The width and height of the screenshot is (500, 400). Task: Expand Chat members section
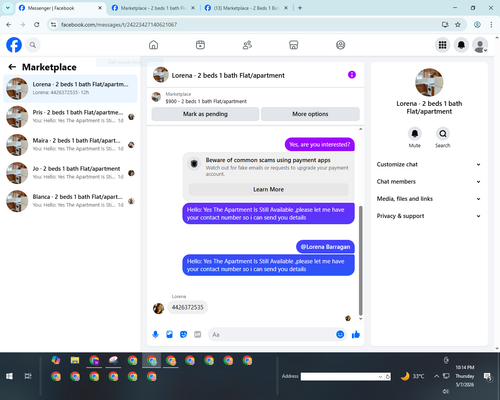[x=429, y=182]
